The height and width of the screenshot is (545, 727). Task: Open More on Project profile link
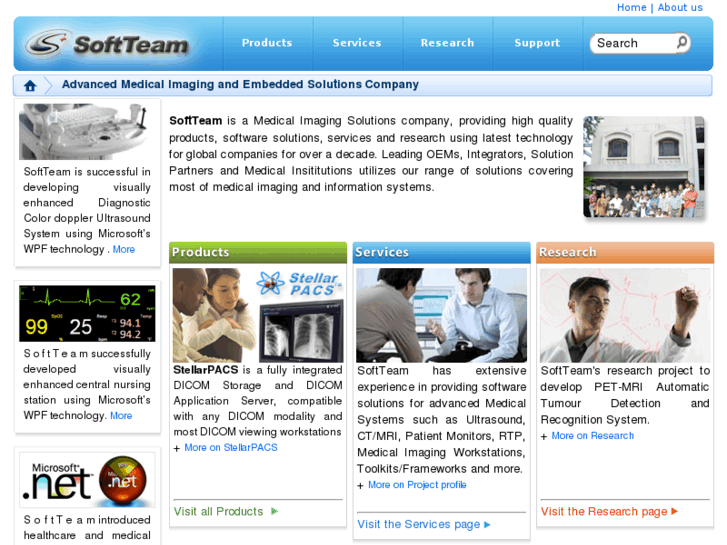(417, 485)
